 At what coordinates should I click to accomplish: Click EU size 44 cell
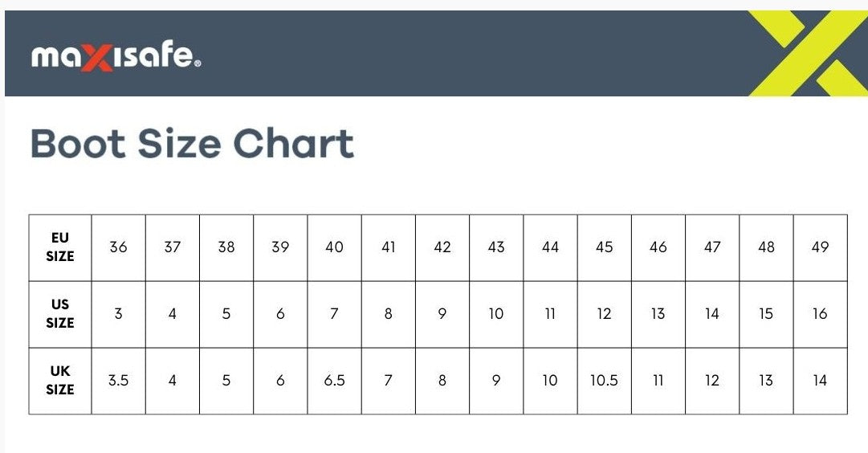tap(550, 247)
